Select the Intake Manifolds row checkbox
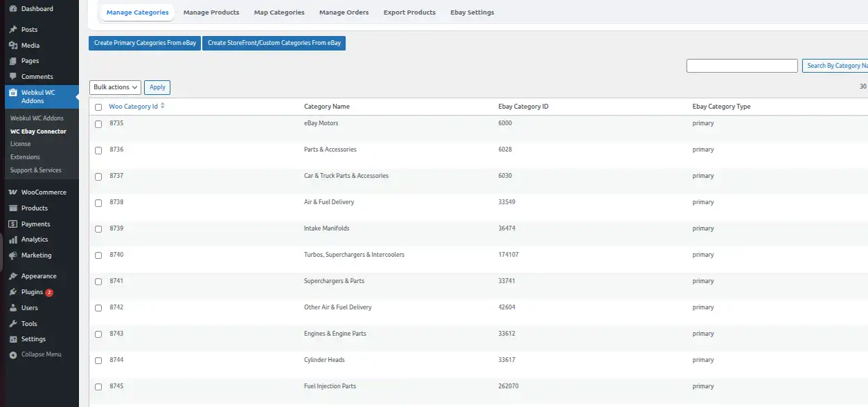The image size is (868, 407). (x=98, y=229)
